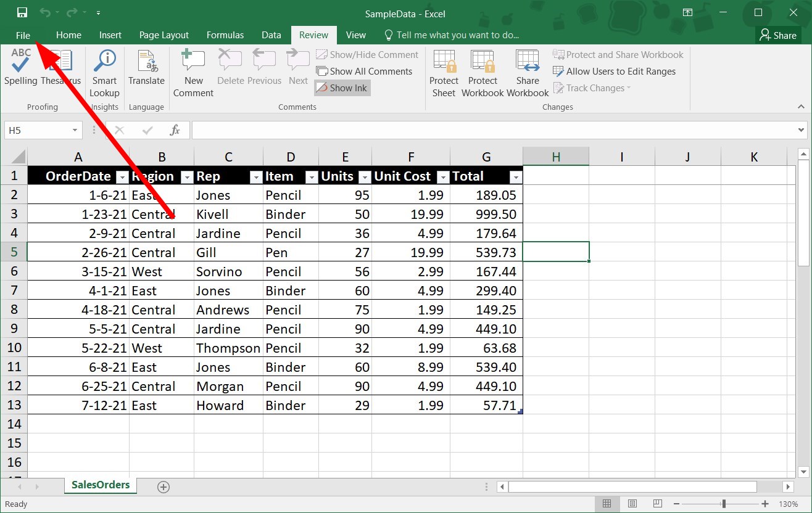Screen dimensions: 812x513
Task: Click the Save icon in the title bar
Action: [x=22, y=12]
